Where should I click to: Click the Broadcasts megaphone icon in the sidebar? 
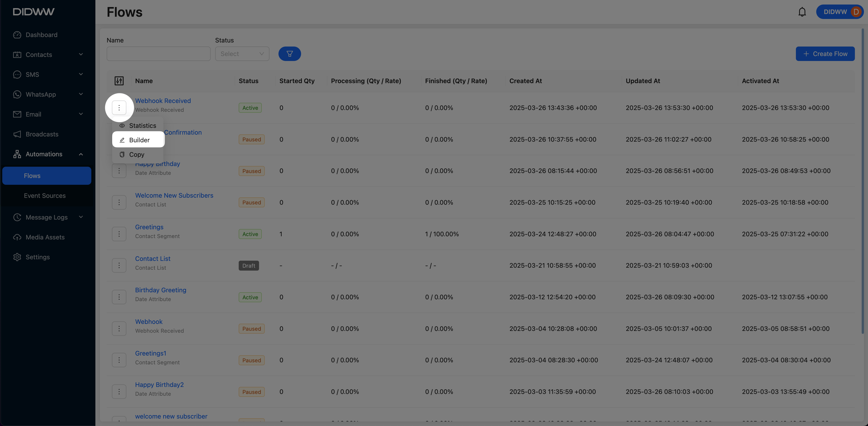tap(17, 134)
